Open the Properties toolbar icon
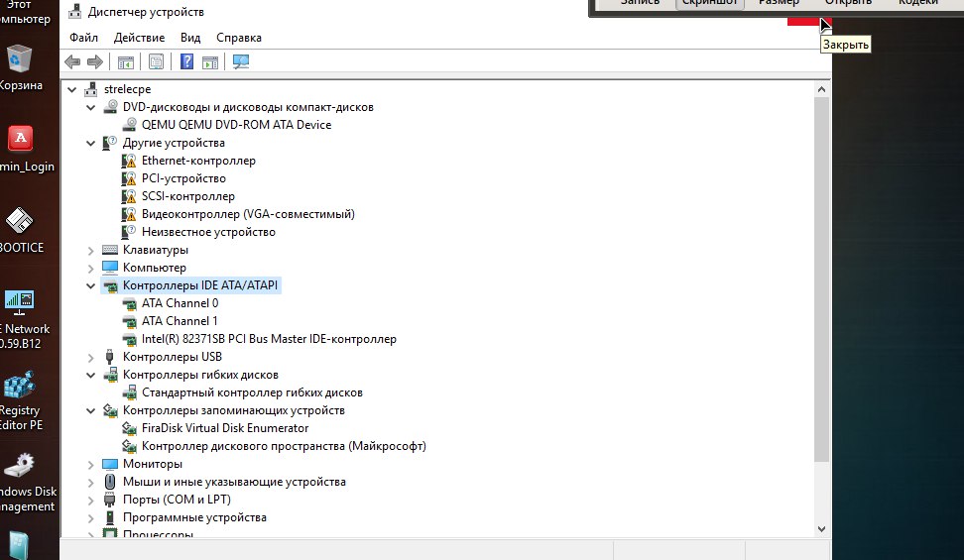This screenshot has width=964, height=560. 156,61
